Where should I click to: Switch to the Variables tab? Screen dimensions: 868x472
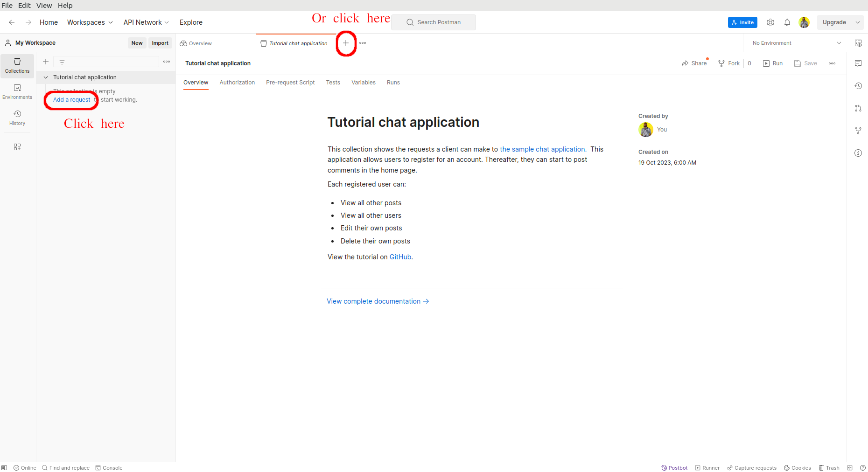[x=364, y=83]
